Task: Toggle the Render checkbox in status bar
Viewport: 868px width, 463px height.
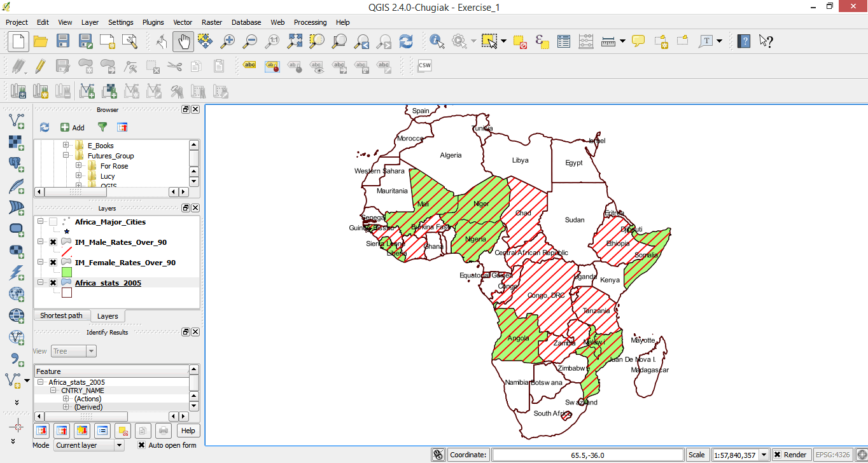Action: pyautogui.click(x=777, y=455)
